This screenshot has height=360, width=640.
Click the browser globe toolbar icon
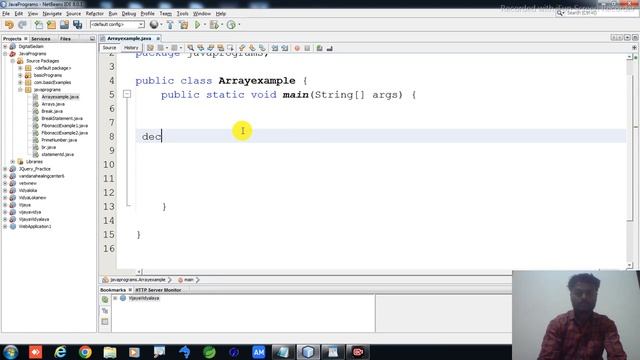click(x=154, y=24)
